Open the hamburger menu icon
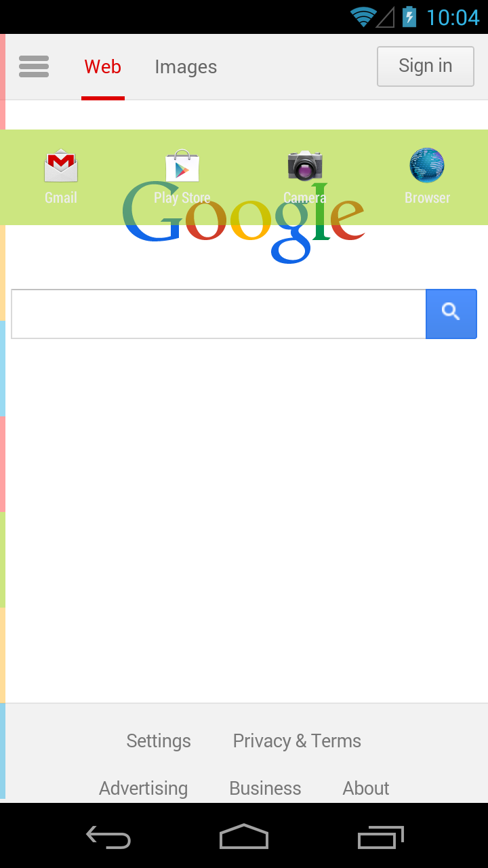This screenshot has height=868, width=488. (34, 66)
